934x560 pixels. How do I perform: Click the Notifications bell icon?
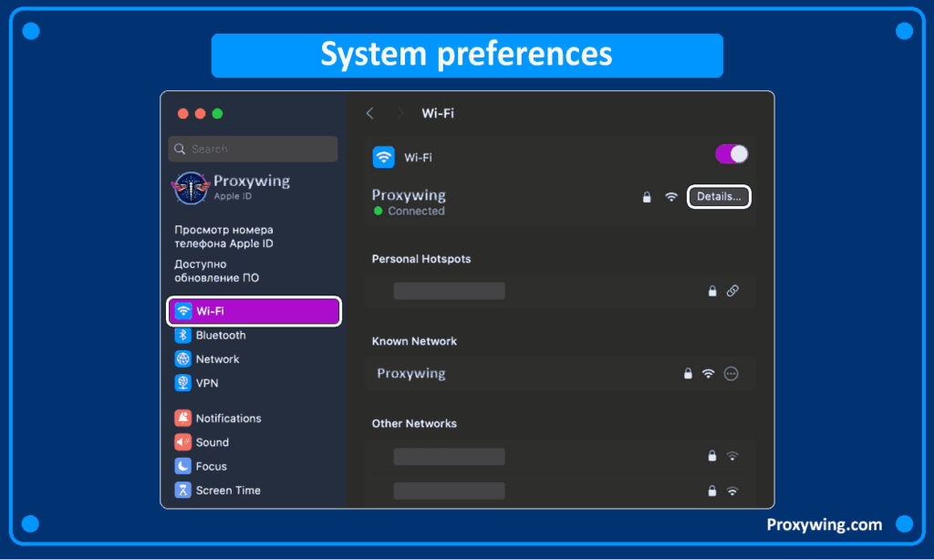click(182, 419)
